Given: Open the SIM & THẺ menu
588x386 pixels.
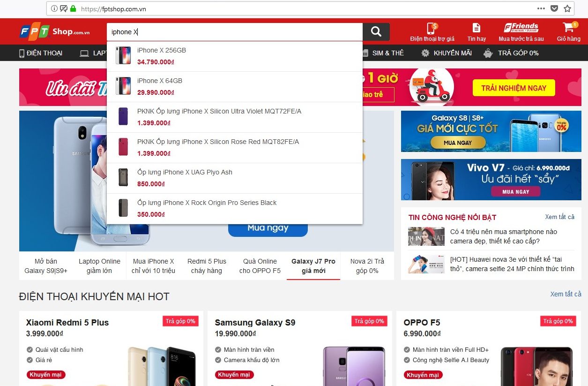Looking at the screenshot, I should [383, 53].
